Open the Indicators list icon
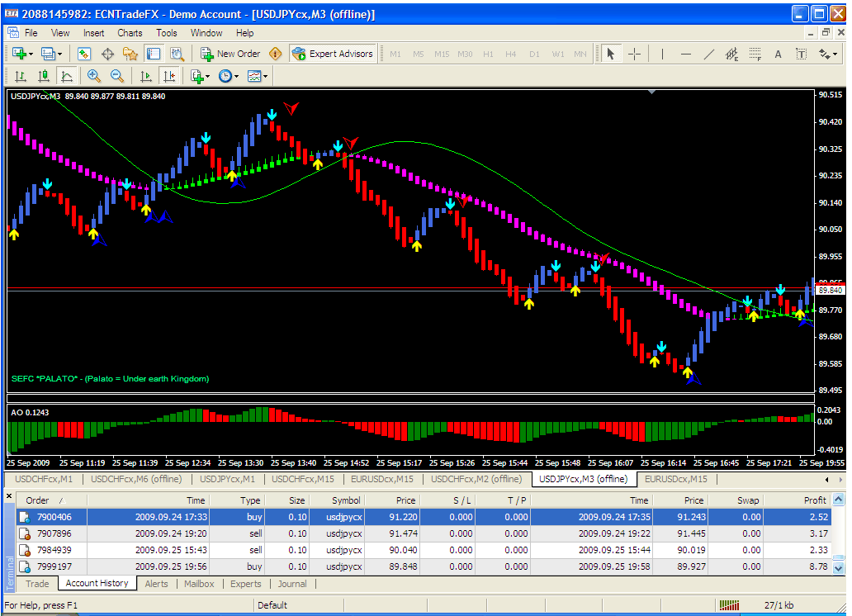 tap(196, 76)
